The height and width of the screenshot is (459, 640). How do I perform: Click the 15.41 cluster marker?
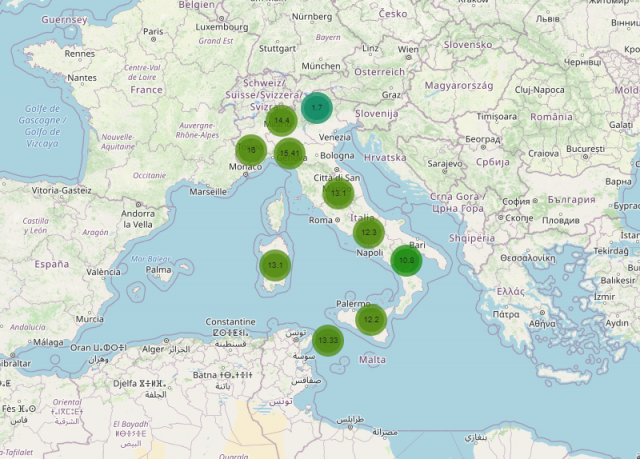click(290, 153)
